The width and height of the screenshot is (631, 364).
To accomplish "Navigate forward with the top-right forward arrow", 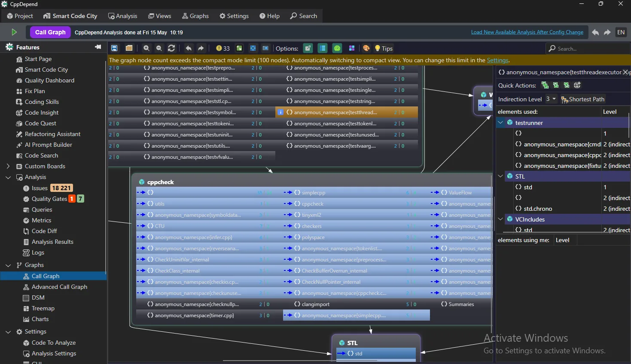I will tap(607, 32).
